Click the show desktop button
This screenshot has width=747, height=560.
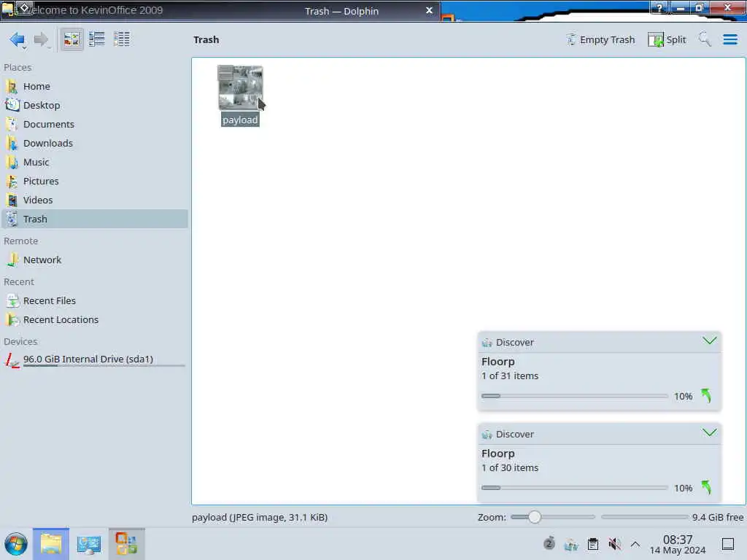pyautogui.click(x=727, y=544)
